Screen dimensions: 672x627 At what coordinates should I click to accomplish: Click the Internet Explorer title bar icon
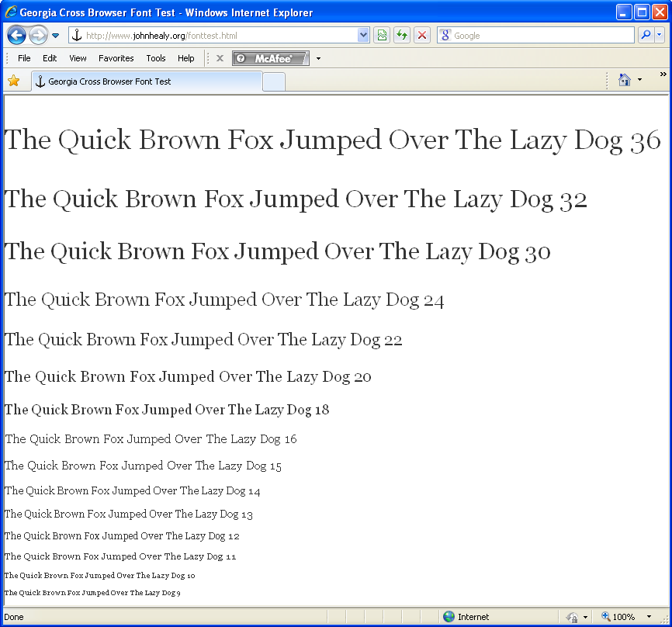[x=11, y=12]
